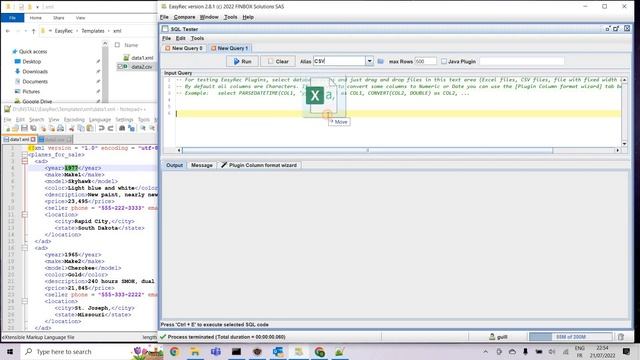
Task: Open the Tools menu in SQL Tester
Action: pos(197,38)
